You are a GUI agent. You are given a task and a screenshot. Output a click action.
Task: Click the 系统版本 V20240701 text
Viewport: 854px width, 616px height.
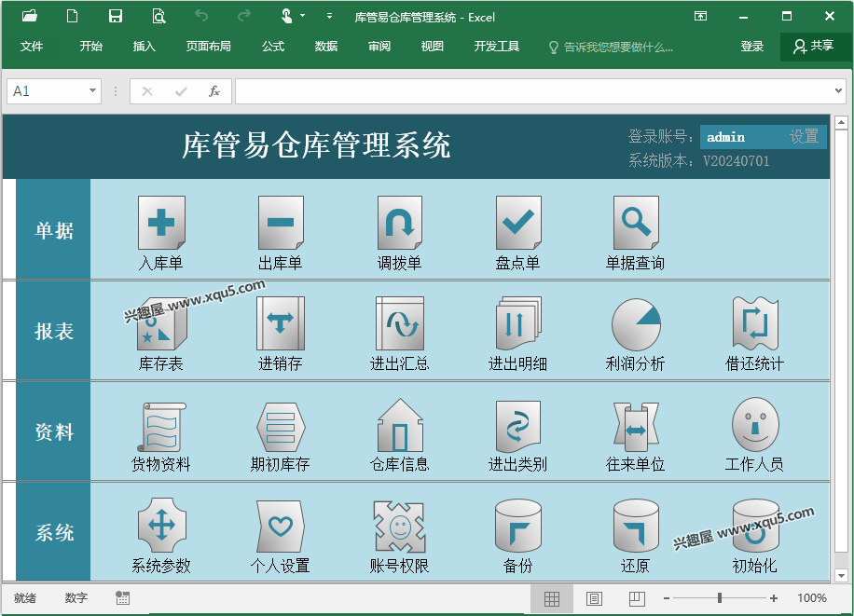(x=699, y=160)
